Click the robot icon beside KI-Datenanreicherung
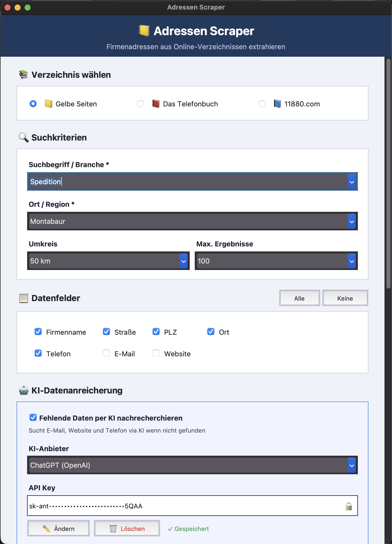Viewport: 392px width, 544px height. tap(24, 390)
